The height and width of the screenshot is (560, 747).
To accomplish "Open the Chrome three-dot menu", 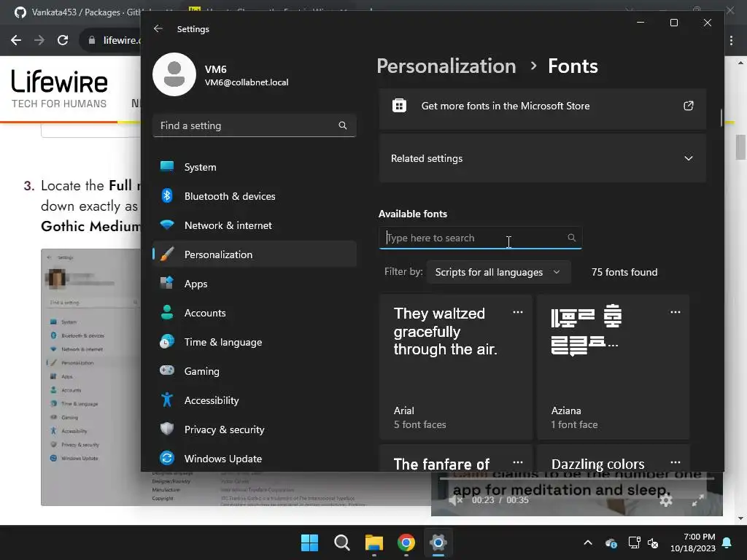I will [731, 41].
